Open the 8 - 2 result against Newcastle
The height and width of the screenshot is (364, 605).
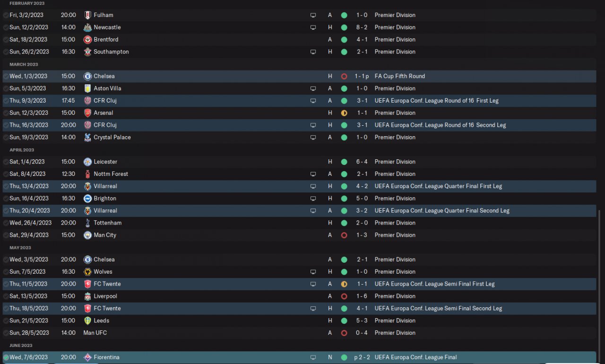click(362, 27)
